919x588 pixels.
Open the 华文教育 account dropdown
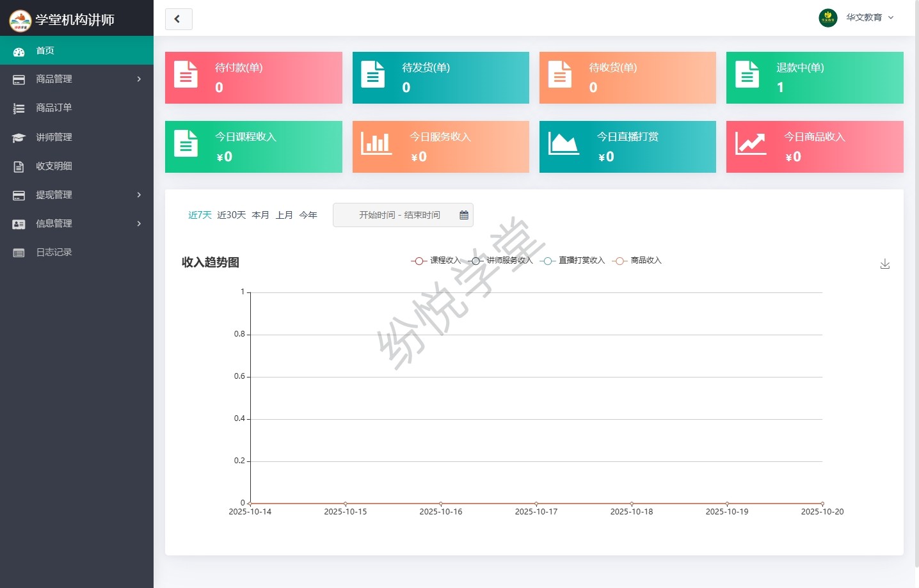coord(870,18)
